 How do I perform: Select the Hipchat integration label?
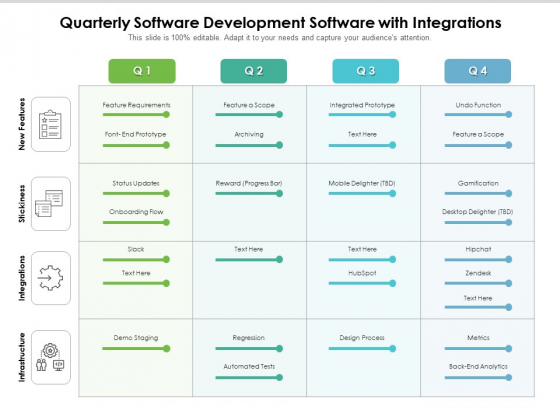pos(478,249)
